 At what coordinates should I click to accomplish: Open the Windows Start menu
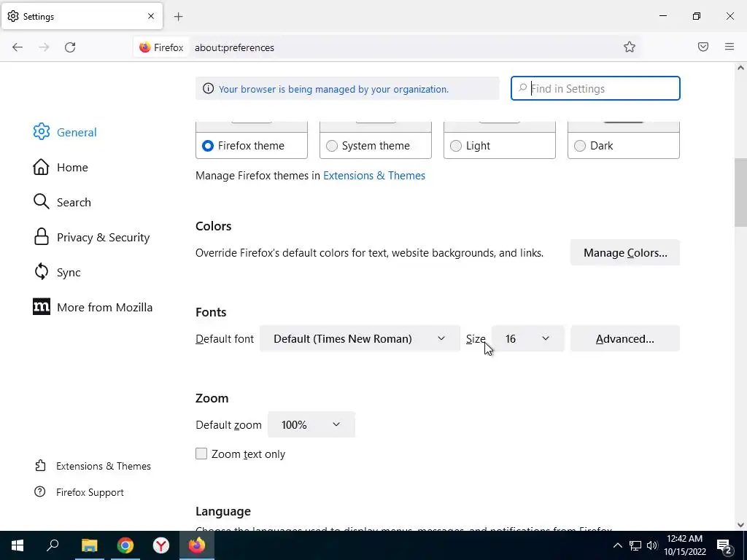click(x=18, y=545)
